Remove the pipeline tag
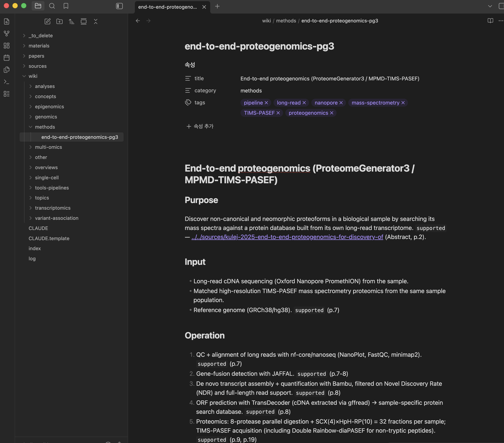 point(266,103)
